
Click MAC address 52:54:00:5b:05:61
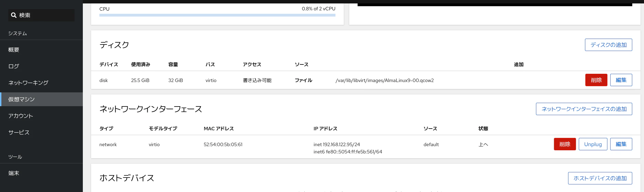click(223, 144)
